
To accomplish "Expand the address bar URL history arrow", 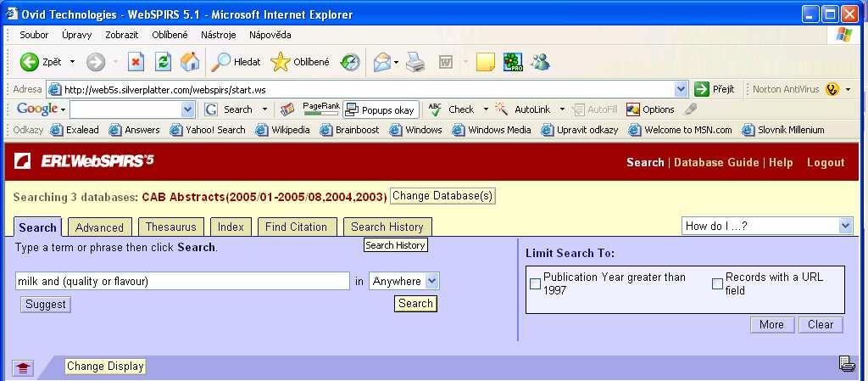I will (682, 89).
